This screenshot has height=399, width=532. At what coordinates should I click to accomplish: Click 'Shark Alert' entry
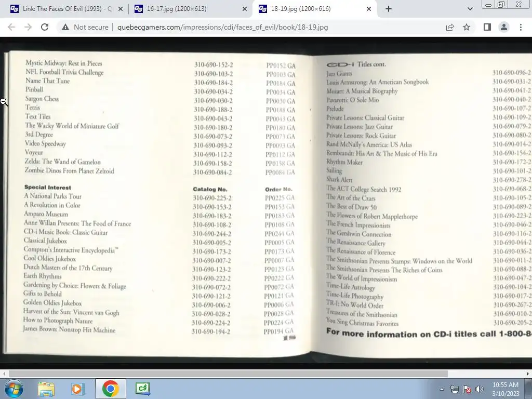339,179
